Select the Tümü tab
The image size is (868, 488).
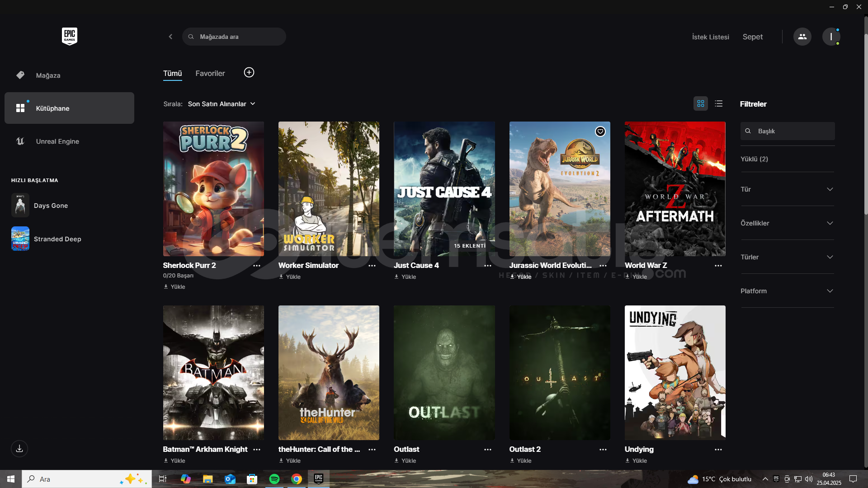pyautogui.click(x=172, y=73)
